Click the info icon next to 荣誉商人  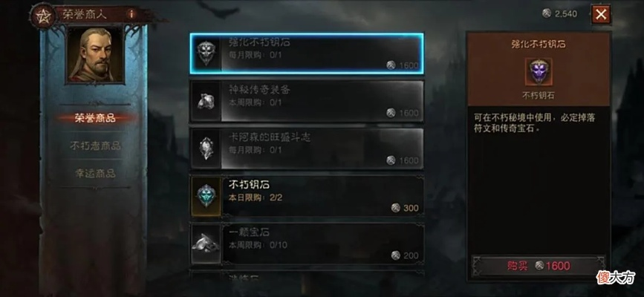pos(131,14)
